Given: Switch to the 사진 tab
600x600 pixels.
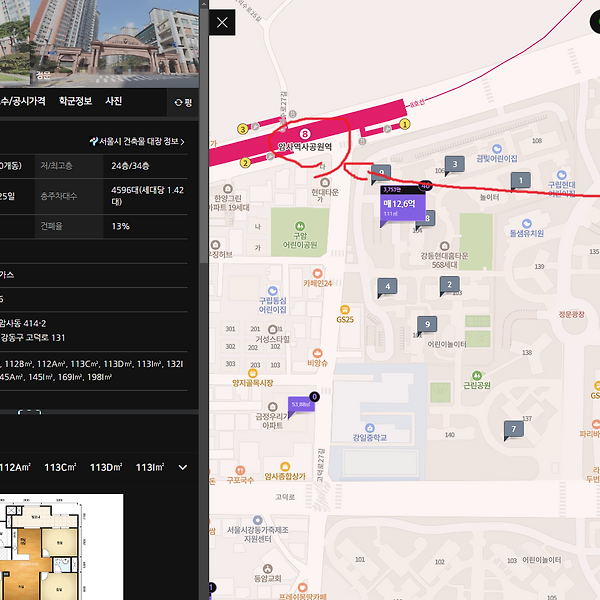Looking at the screenshot, I should [114, 101].
